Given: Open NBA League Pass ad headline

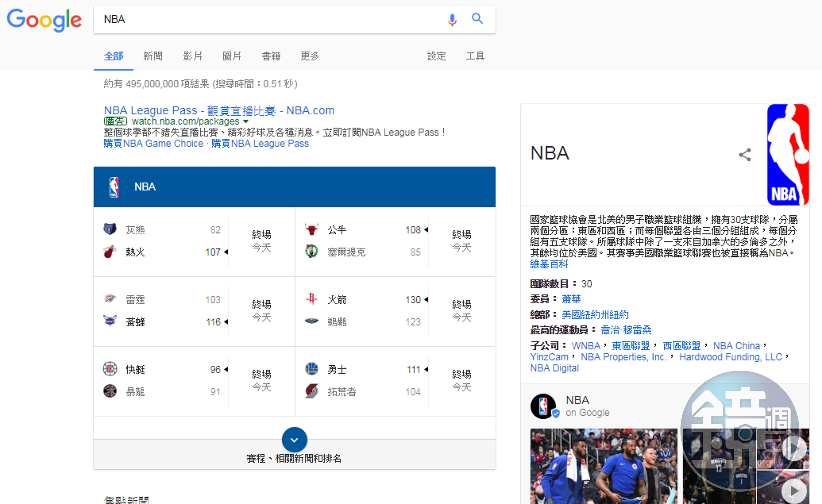Looking at the screenshot, I should tap(219, 110).
